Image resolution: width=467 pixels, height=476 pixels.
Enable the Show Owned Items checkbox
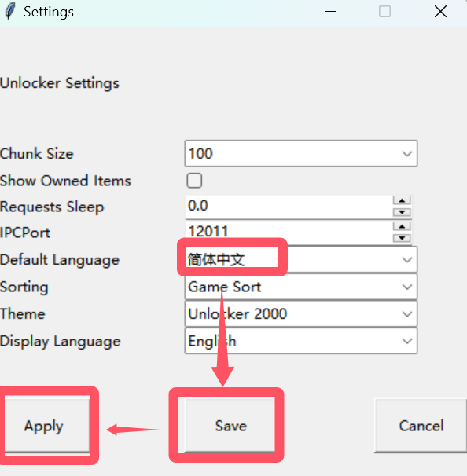pyautogui.click(x=194, y=181)
